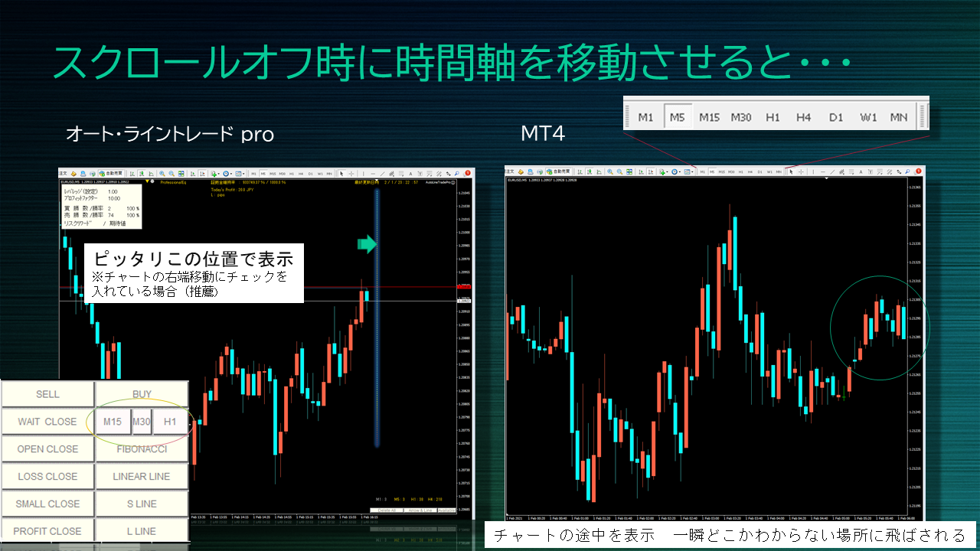The width and height of the screenshot is (980, 551).
Task: Select trendline tool in right MT4 window
Action: [x=831, y=171]
